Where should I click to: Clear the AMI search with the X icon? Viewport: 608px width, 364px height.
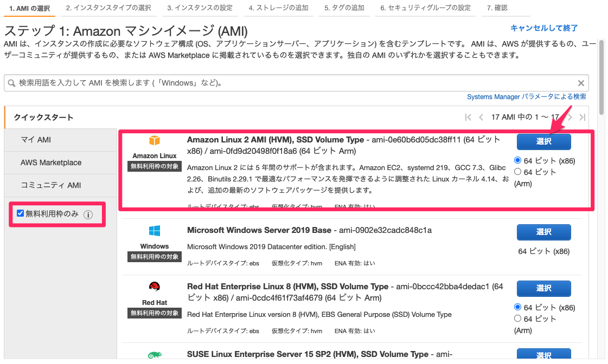(581, 83)
